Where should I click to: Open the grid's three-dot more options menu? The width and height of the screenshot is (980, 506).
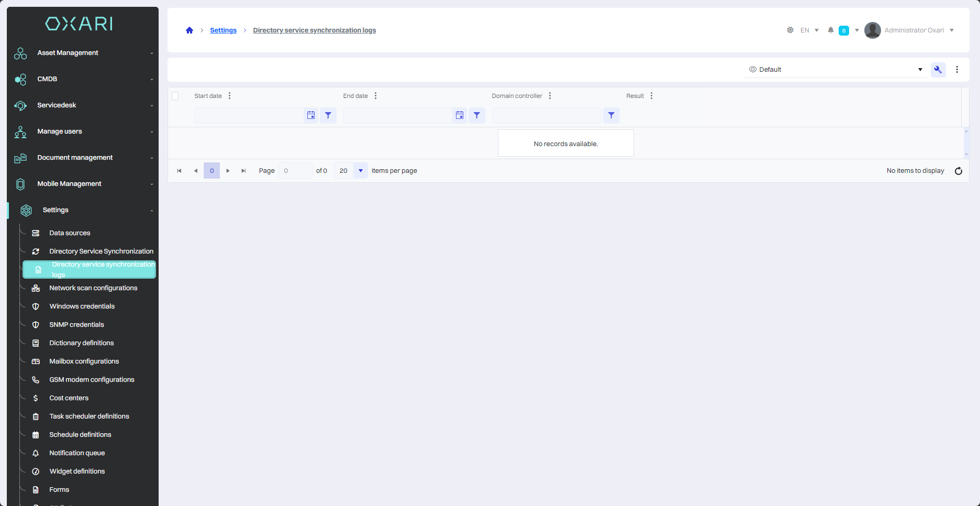(x=957, y=70)
